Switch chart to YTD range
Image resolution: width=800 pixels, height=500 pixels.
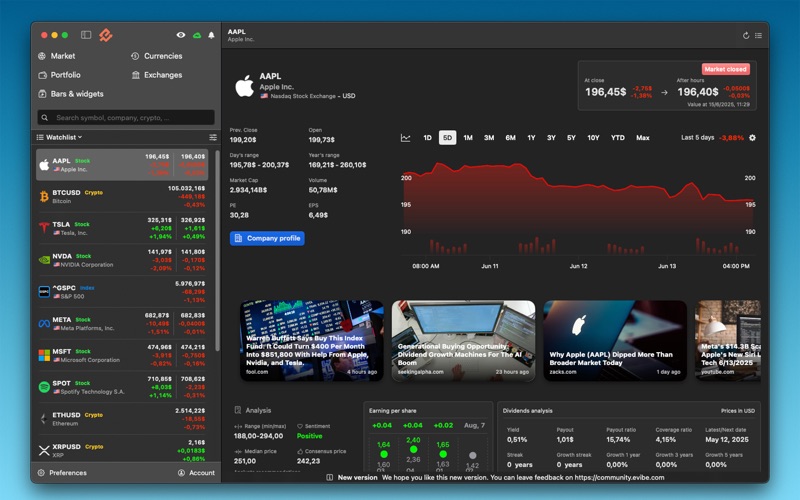[617, 138]
